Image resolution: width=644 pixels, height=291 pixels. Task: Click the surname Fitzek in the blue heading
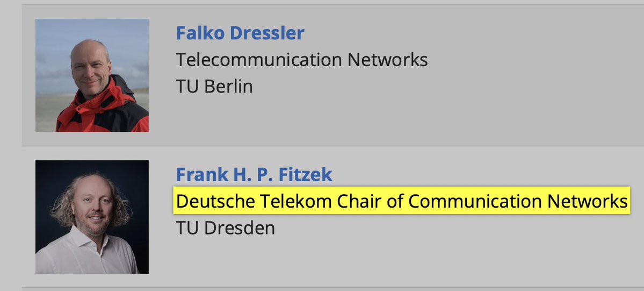[x=305, y=174]
